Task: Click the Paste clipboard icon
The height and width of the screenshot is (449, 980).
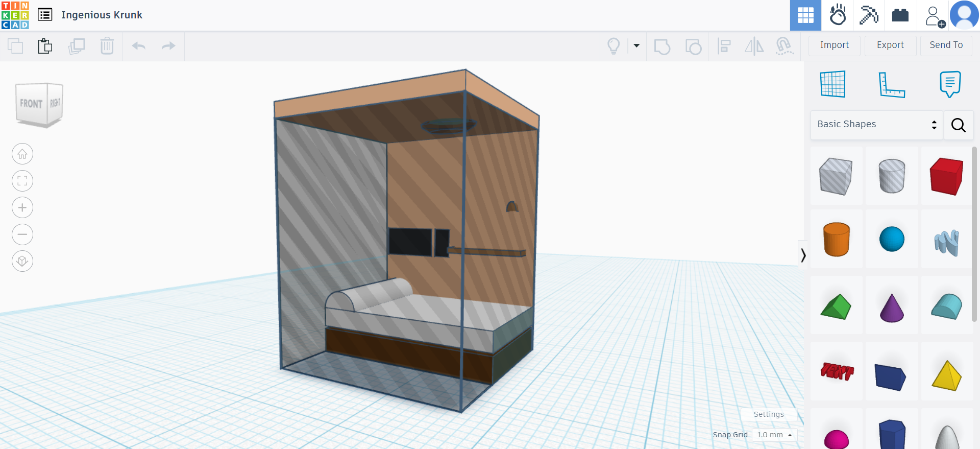Action: point(45,46)
